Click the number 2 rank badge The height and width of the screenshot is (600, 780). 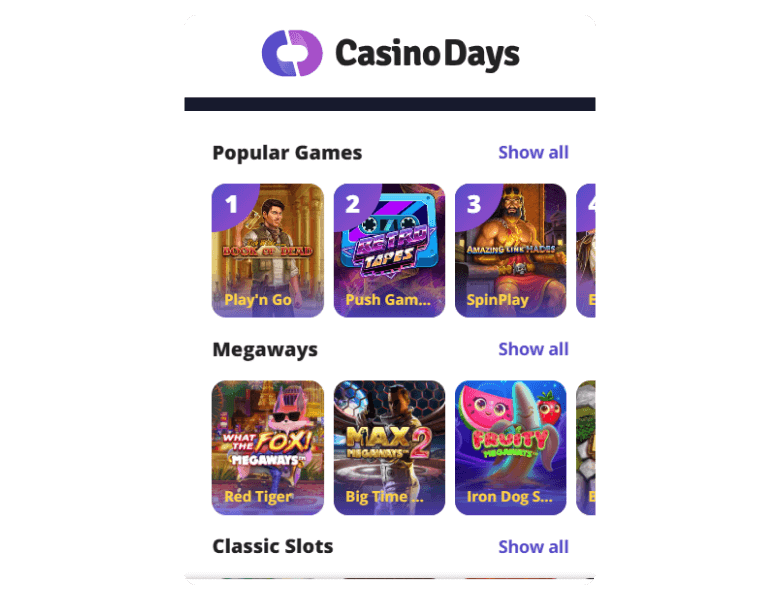(353, 204)
